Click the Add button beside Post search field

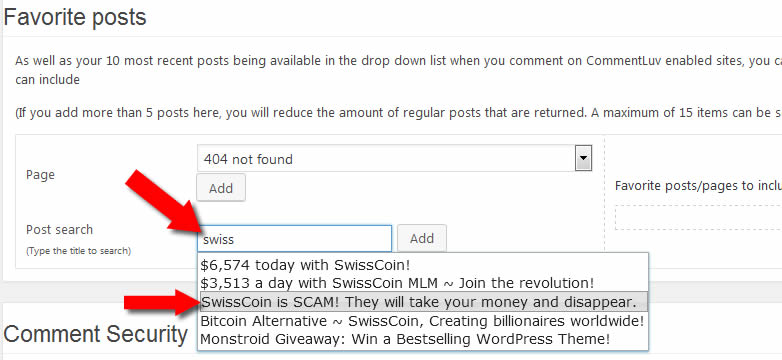(x=422, y=238)
